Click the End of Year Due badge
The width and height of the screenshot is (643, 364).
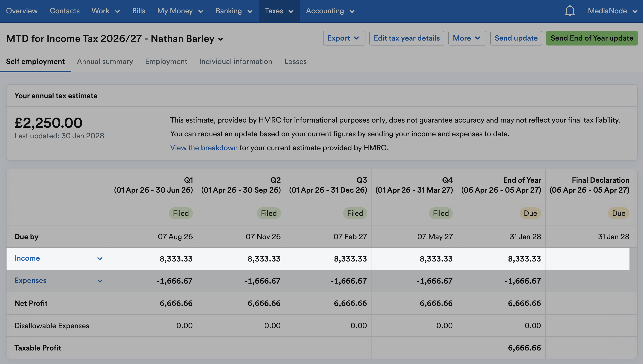pos(530,213)
